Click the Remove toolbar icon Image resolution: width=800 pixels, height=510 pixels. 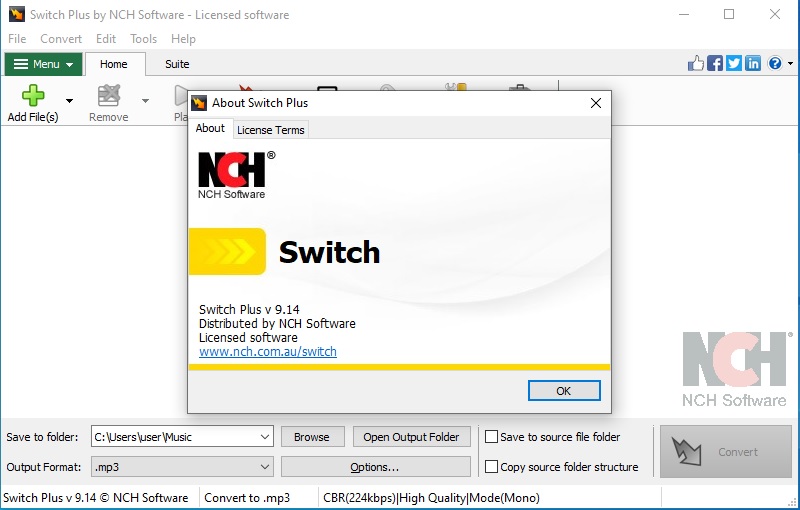[109, 95]
